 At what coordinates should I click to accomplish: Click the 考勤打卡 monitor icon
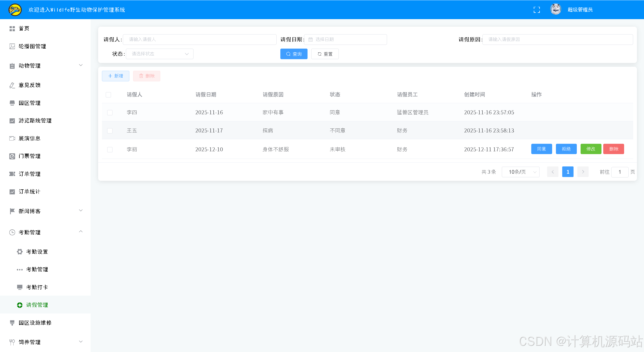click(20, 287)
